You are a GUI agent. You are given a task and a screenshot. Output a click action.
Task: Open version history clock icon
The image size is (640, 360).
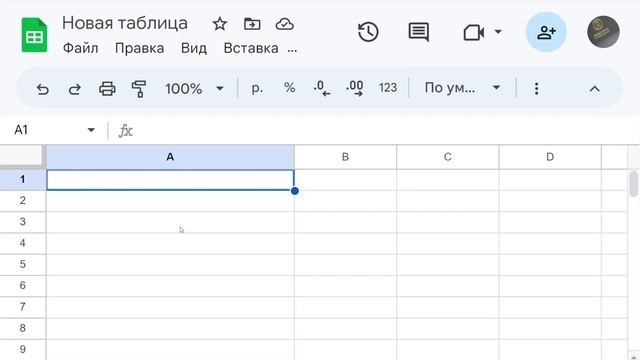[368, 32]
